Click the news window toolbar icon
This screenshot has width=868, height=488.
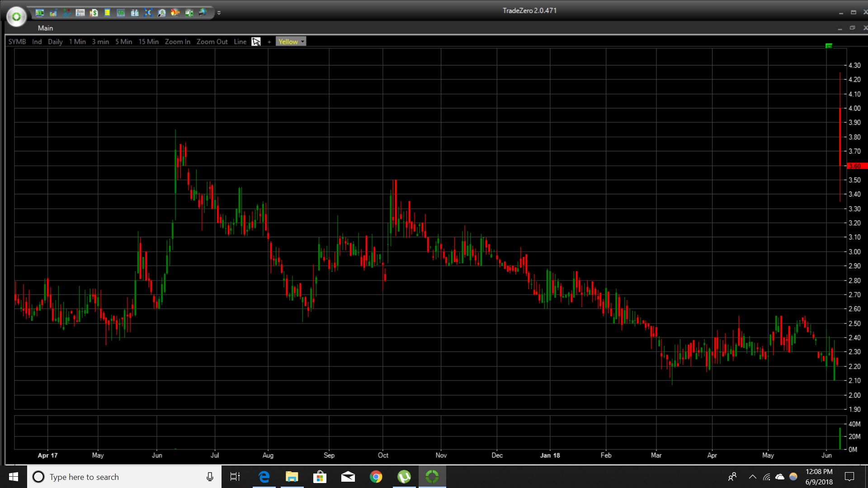(80, 13)
